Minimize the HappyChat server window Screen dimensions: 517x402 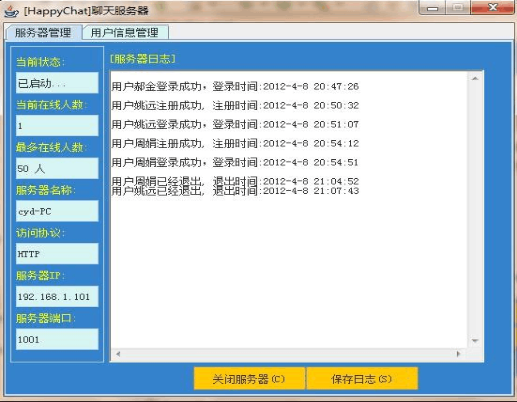432,7
